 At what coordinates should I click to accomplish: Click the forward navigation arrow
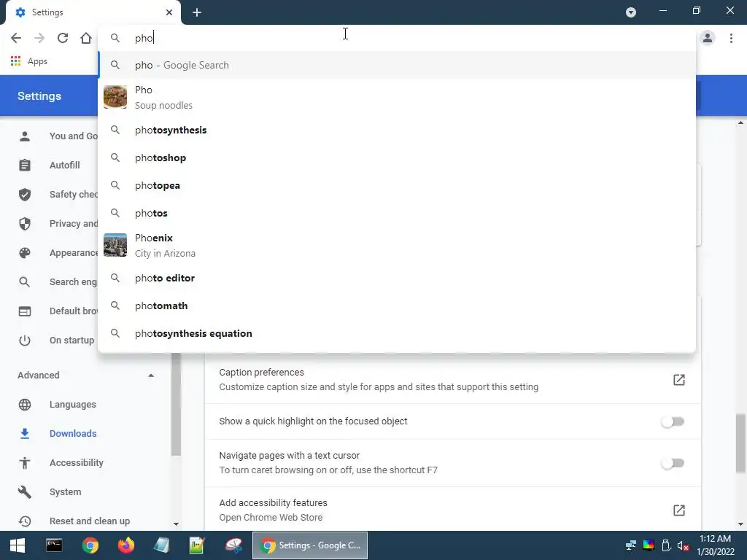pos(39,38)
